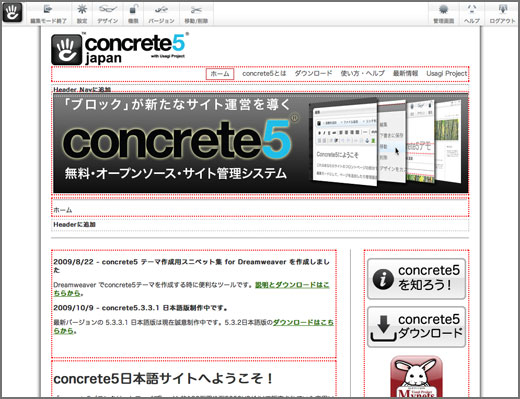Click the ホーム breadcrumb block
Screen dimensions: 520x399
tap(260, 208)
